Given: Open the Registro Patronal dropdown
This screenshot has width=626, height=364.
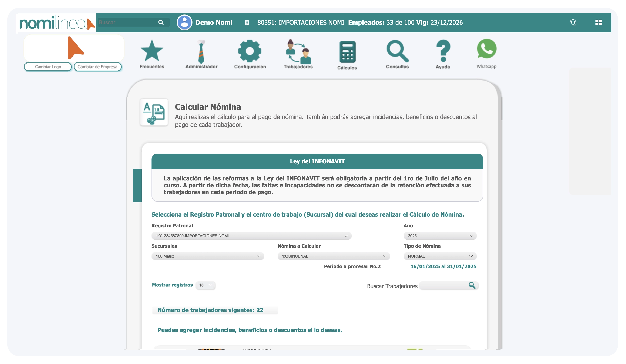Looking at the screenshot, I should pos(251,235).
